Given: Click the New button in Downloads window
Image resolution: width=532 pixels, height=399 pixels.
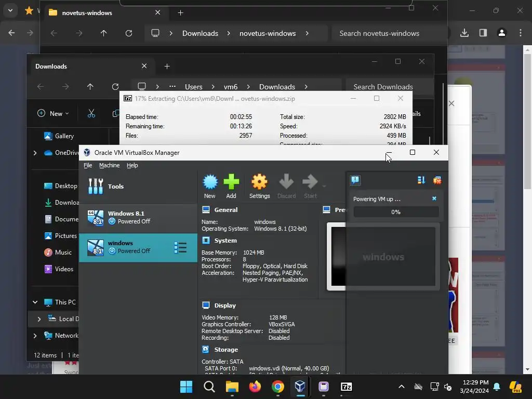Looking at the screenshot, I should click(54, 114).
